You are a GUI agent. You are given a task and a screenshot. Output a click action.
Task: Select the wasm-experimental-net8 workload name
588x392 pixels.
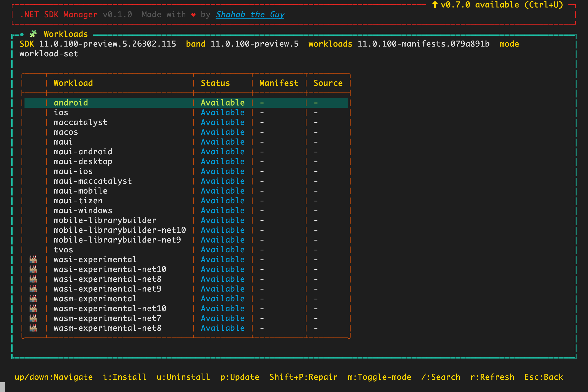pos(108,328)
